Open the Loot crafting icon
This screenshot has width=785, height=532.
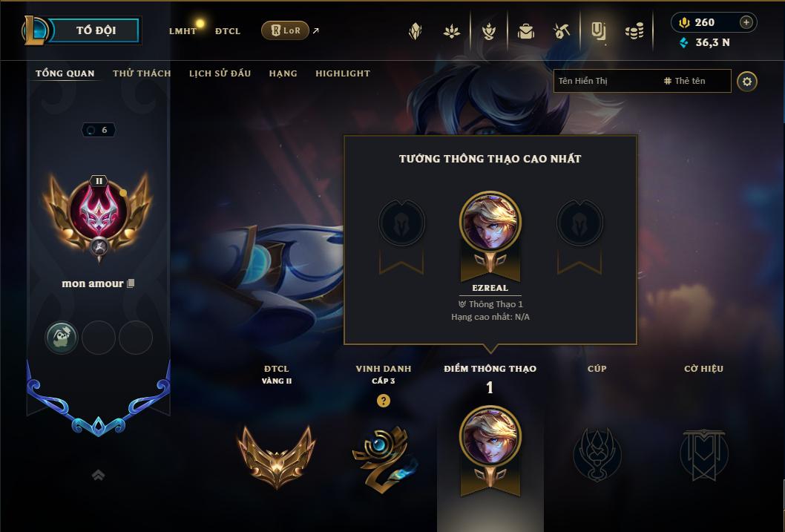[561, 31]
